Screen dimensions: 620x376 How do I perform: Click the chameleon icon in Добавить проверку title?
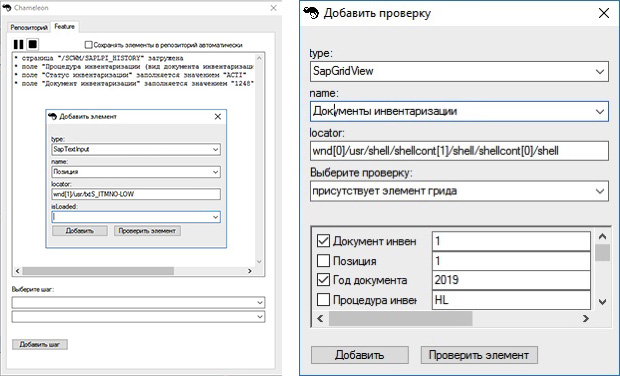(311, 13)
